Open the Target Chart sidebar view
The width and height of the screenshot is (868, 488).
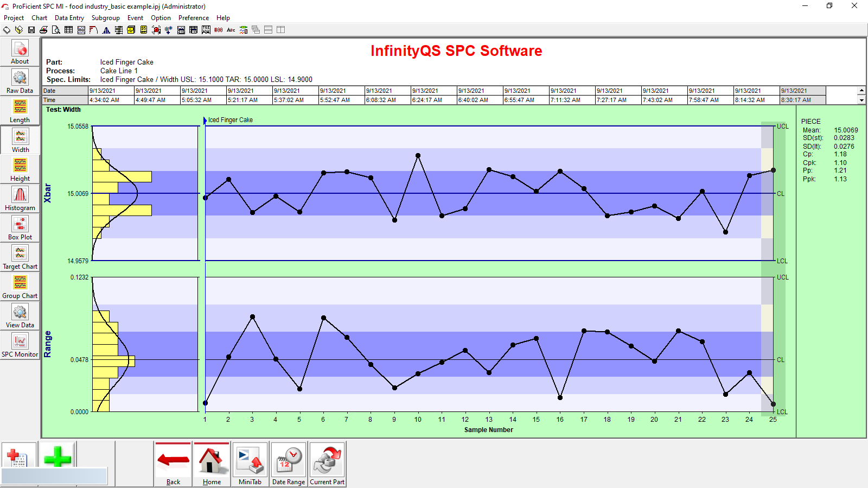pos(20,257)
